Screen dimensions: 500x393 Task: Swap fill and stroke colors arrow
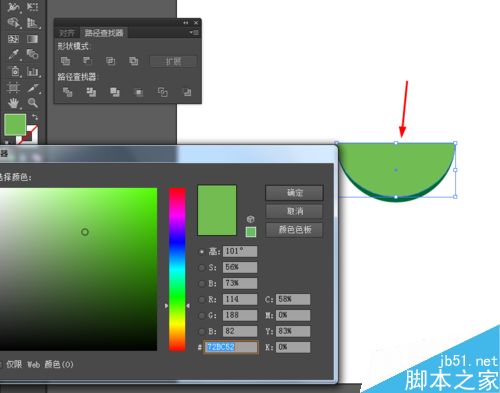click(35, 117)
